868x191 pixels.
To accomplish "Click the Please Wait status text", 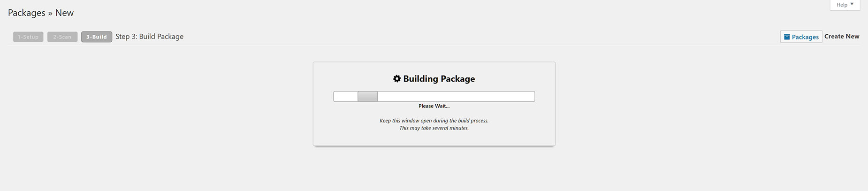I will [434, 106].
